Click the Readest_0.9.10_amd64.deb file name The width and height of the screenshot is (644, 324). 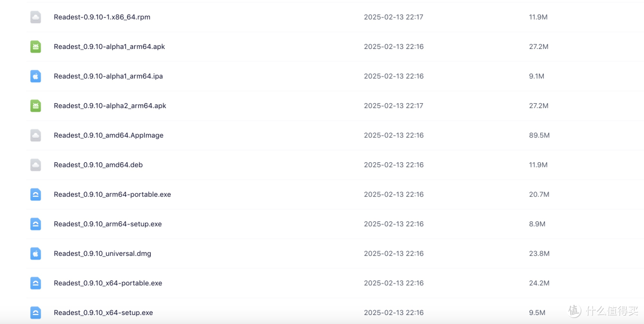(98, 165)
